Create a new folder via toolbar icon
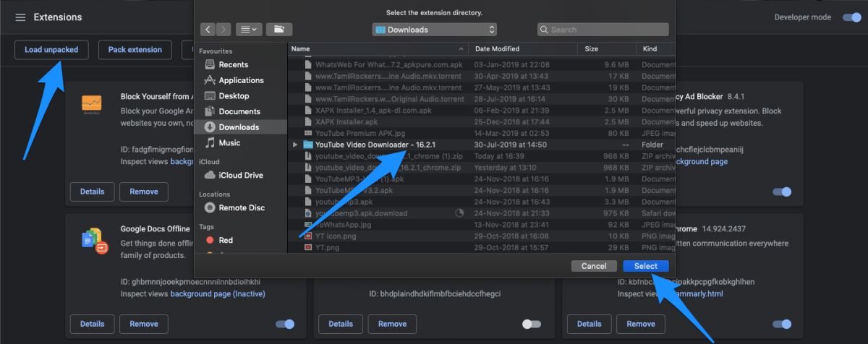This screenshot has width=868, height=344. 278,30
